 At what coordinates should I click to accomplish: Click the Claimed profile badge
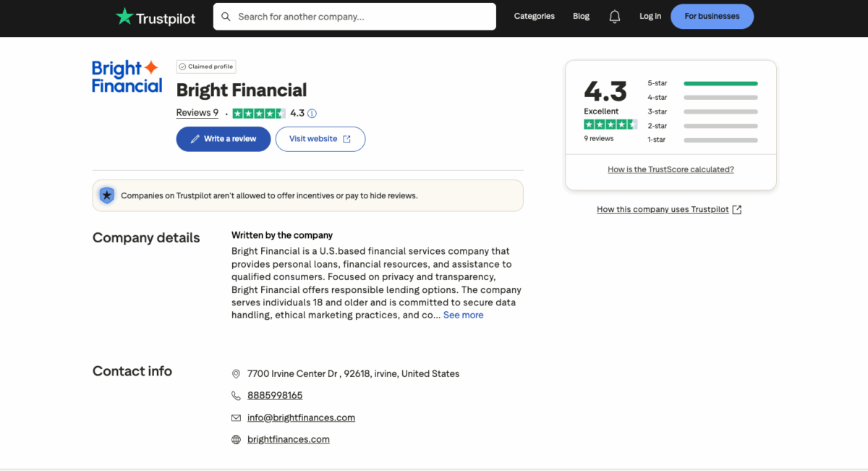(205, 66)
